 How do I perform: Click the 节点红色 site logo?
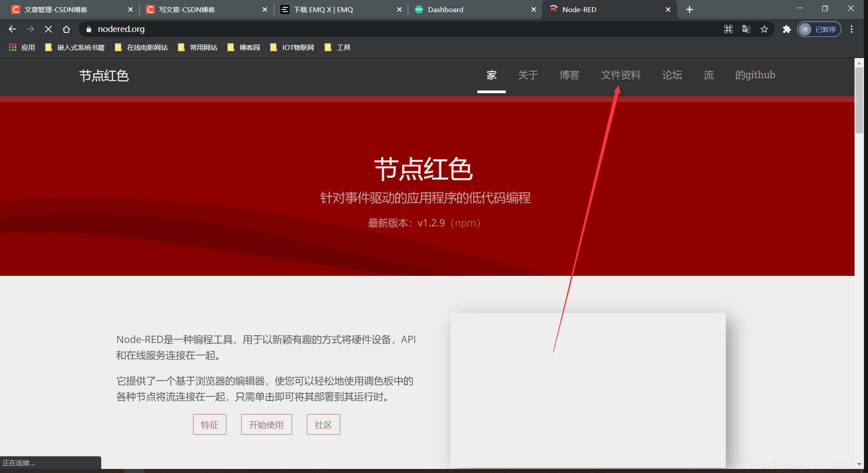coord(104,76)
